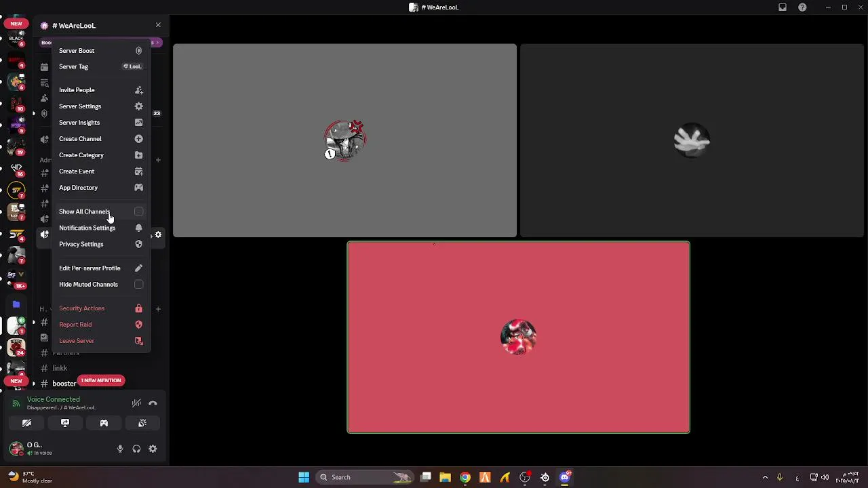This screenshot has height=488, width=868.
Task: Select the red highlighted participant video tile
Action: (518, 337)
